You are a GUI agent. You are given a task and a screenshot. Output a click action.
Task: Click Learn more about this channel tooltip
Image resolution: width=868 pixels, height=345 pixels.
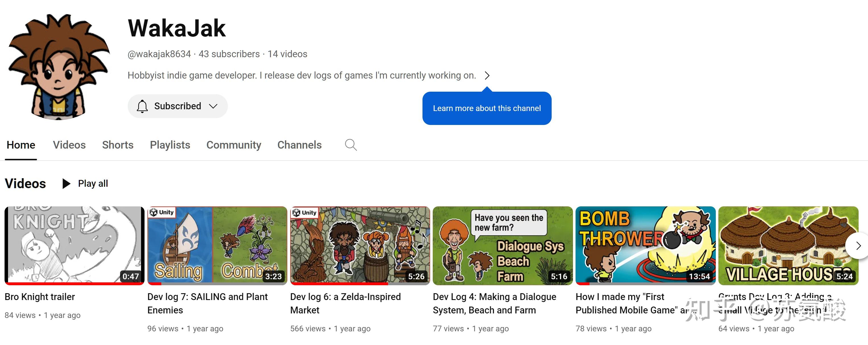click(x=486, y=108)
